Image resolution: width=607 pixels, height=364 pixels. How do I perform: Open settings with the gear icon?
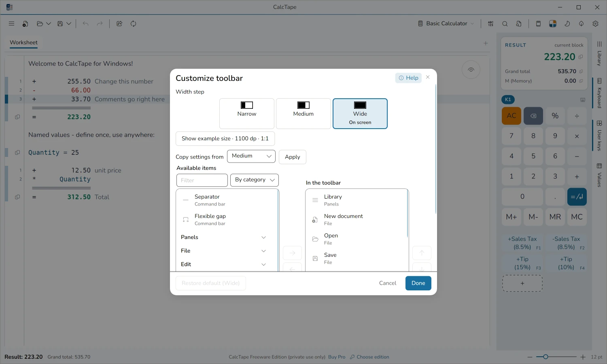pos(595,23)
